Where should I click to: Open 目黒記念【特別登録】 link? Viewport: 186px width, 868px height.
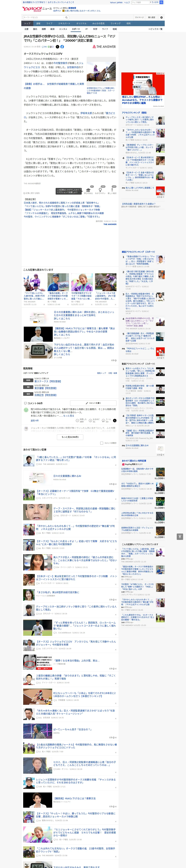click(x=46, y=395)
